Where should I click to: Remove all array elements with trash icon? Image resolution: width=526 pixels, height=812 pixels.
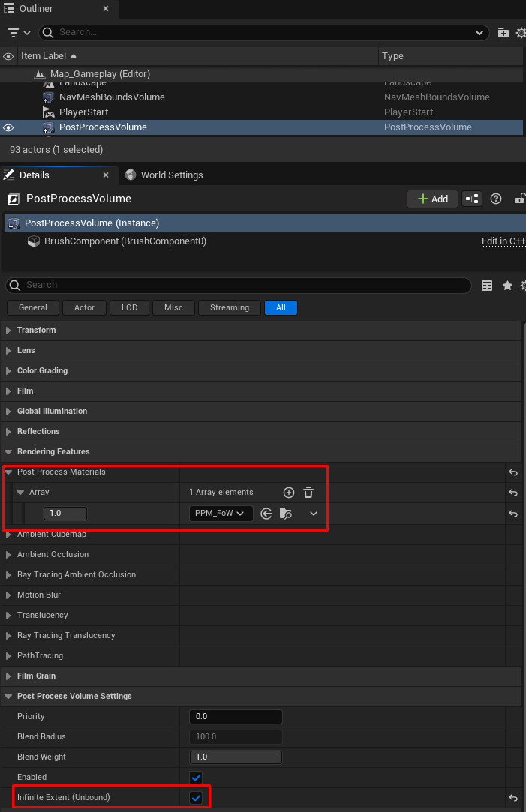(308, 493)
